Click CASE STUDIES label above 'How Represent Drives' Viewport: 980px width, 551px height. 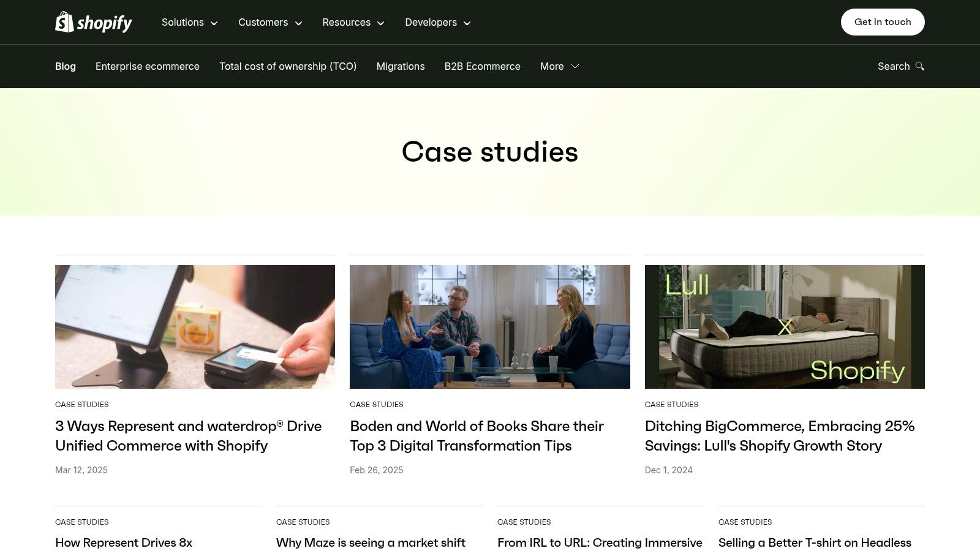(x=82, y=522)
